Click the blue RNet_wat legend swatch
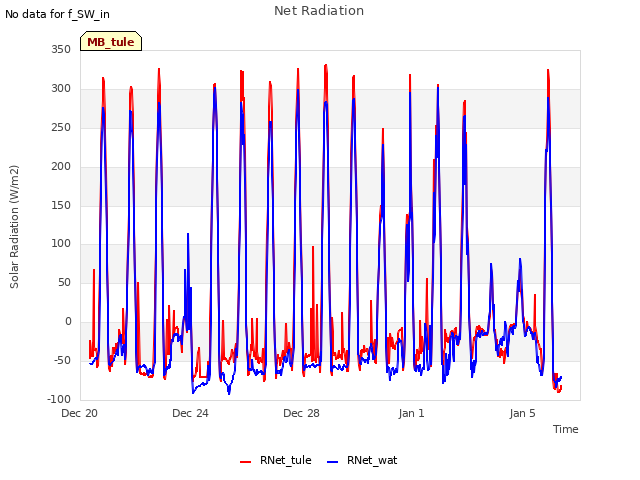640x480 pixels. [333, 462]
